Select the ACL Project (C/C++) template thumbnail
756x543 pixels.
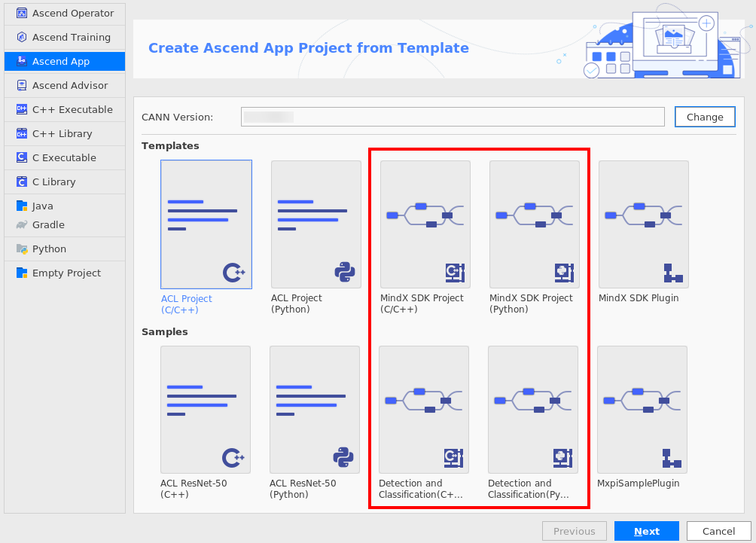click(x=206, y=224)
